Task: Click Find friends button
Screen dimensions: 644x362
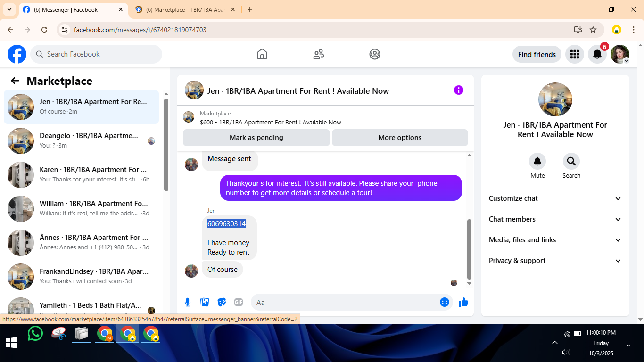Action: click(x=537, y=54)
